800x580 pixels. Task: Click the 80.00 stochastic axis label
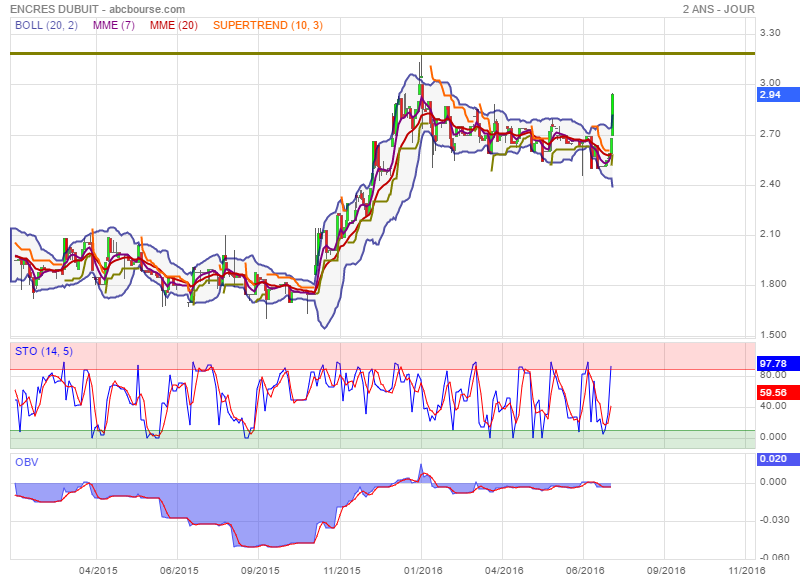pos(772,375)
